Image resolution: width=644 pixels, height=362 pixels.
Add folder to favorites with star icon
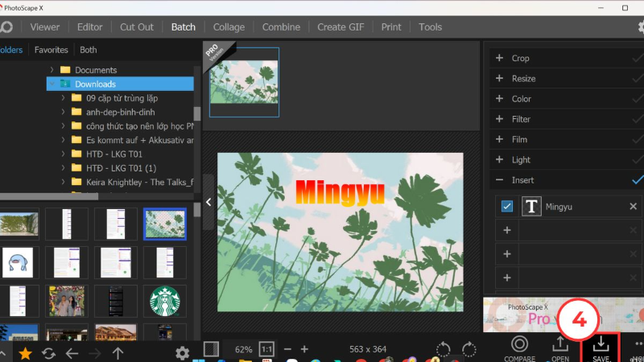pyautogui.click(x=25, y=353)
